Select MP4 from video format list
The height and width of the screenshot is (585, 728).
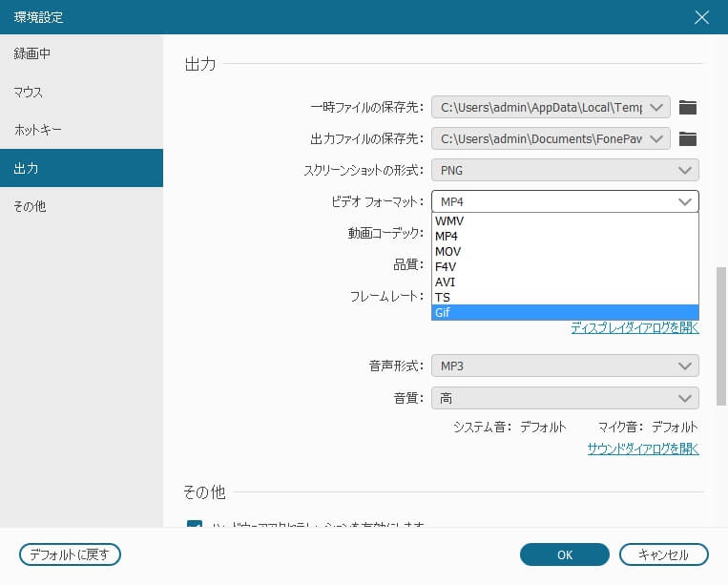click(x=565, y=237)
